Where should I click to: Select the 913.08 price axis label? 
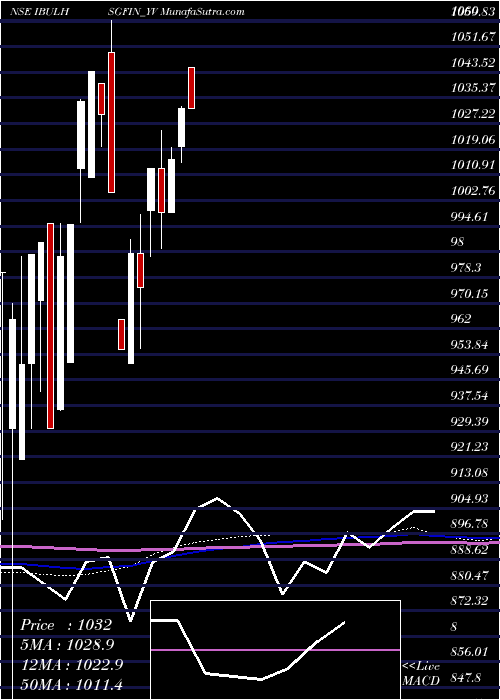click(x=470, y=472)
